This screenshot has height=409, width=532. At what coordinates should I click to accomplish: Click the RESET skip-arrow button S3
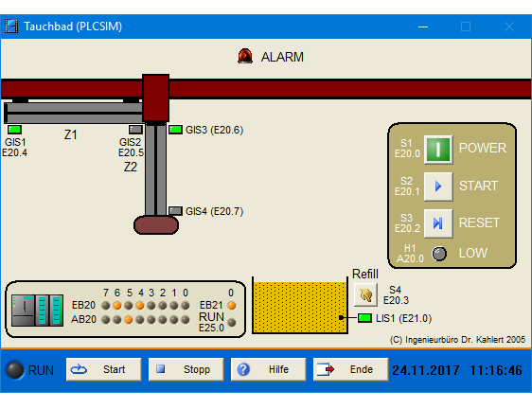point(438,223)
